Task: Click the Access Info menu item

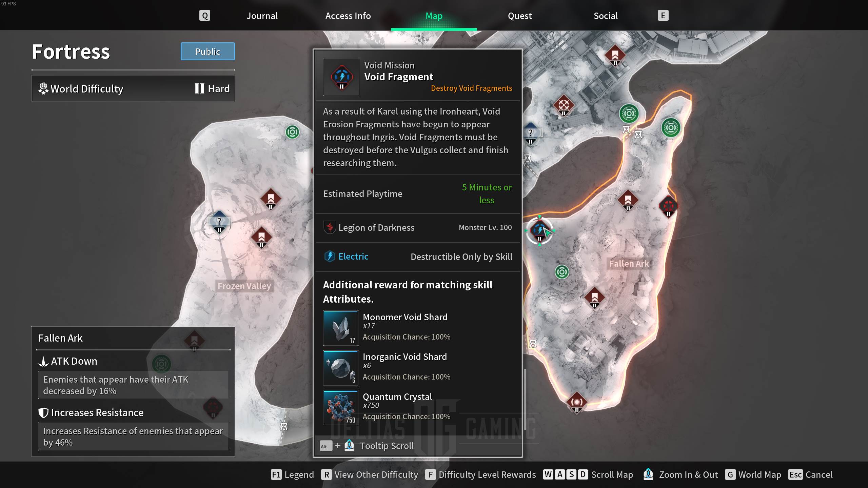Action: click(348, 16)
